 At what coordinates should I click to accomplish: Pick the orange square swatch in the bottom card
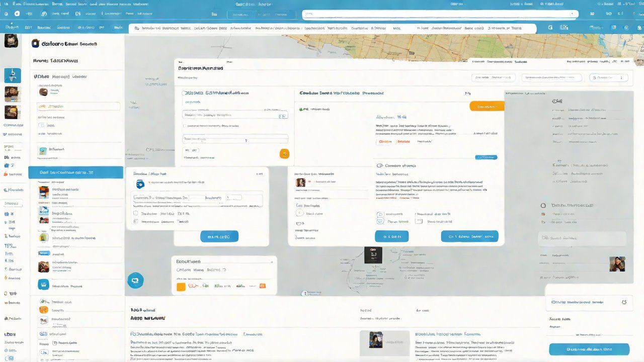coord(181,287)
